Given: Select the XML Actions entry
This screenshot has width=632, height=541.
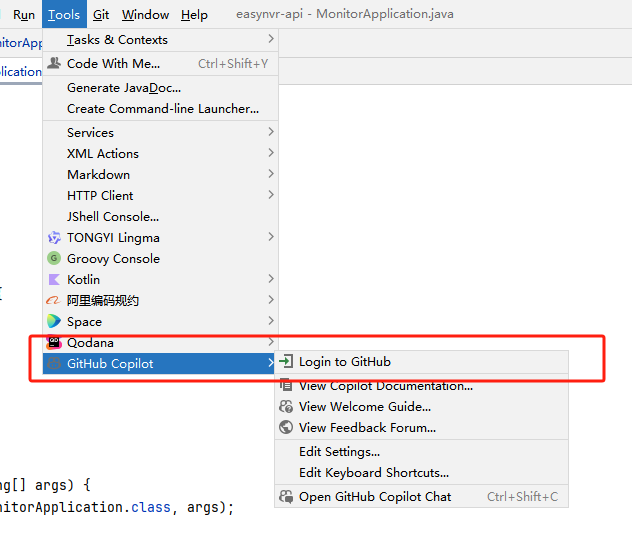Looking at the screenshot, I should pos(160,154).
